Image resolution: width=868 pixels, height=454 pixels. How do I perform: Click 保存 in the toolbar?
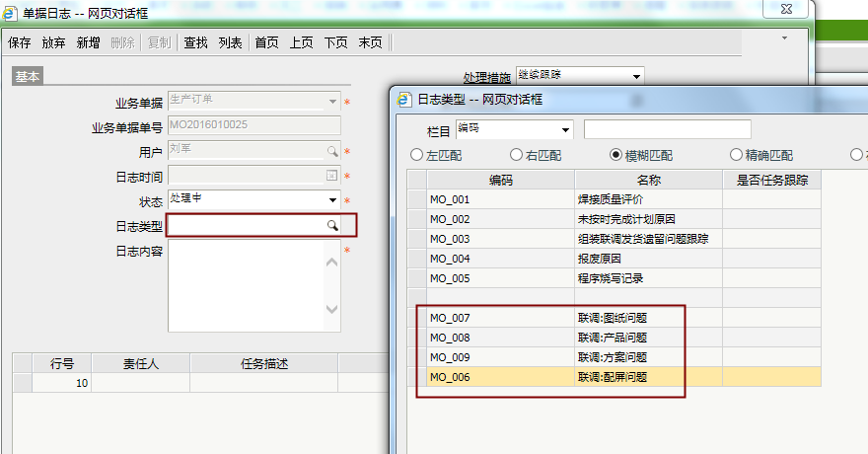tap(20, 42)
